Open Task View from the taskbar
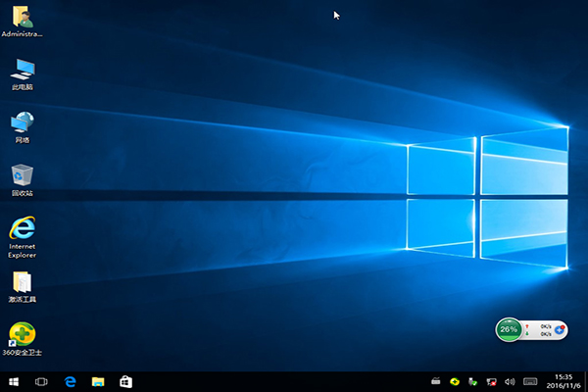The width and height of the screenshot is (588, 392). click(x=42, y=380)
